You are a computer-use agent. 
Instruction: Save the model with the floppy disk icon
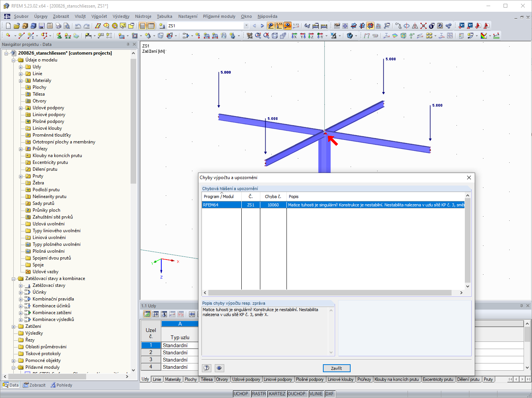click(x=42, y=26)
